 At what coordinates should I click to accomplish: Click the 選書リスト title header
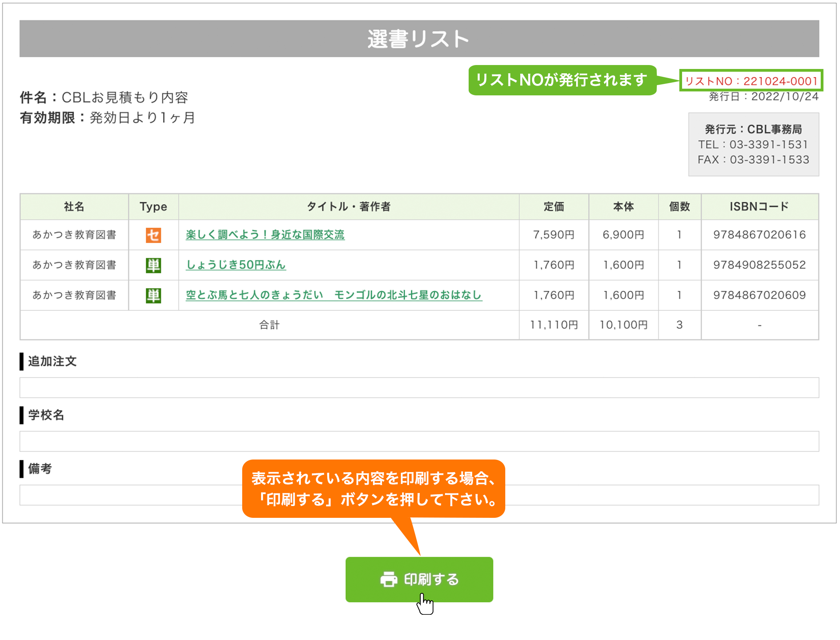(x=419, y=39)
